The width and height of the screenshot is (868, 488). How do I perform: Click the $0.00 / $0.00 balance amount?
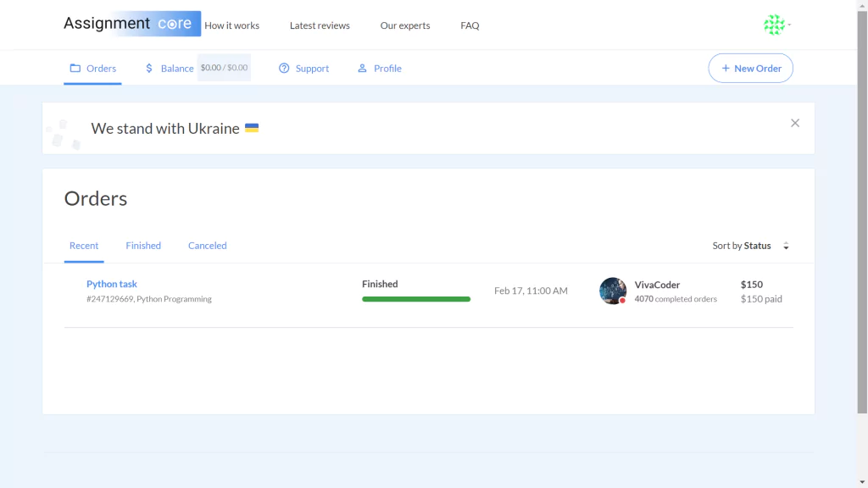point(224,68)
